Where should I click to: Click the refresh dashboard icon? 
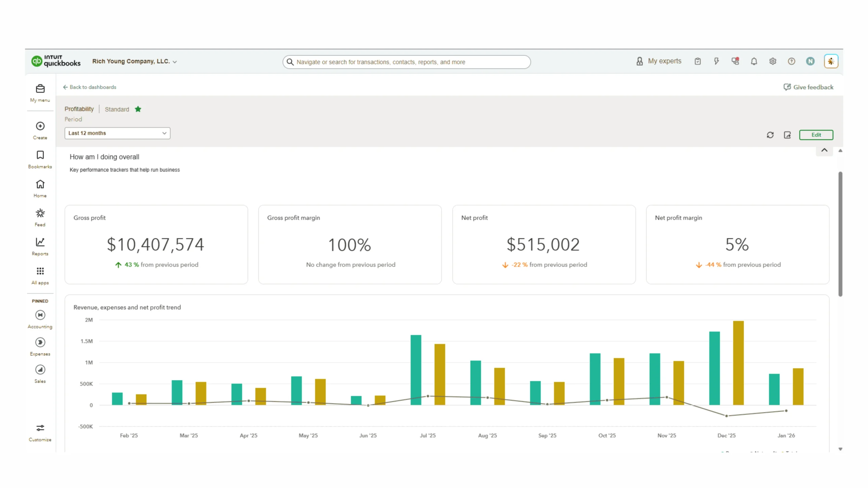click(x=770, y=135)
